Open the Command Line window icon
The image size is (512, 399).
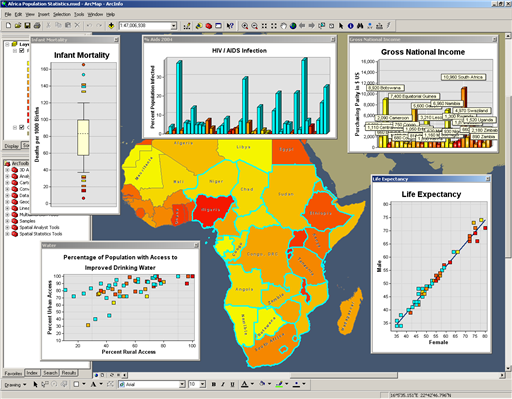pos(218,26)
